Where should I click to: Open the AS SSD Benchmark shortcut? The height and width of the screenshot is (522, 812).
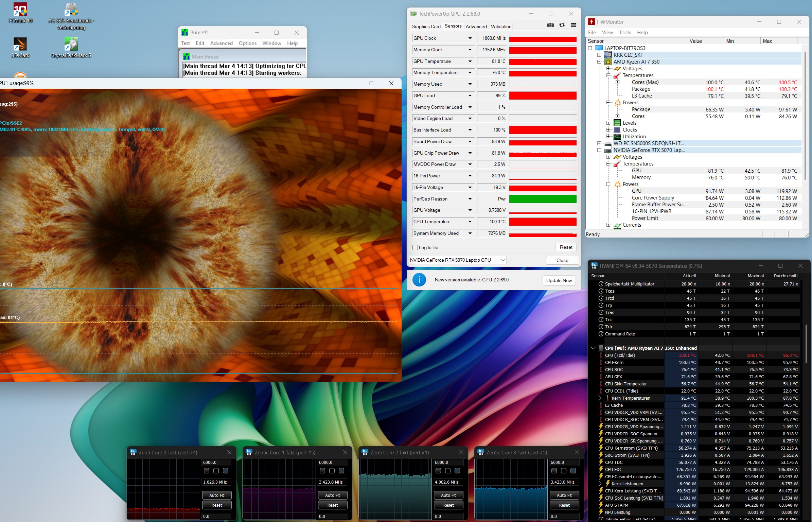click(x=71, y=10)
